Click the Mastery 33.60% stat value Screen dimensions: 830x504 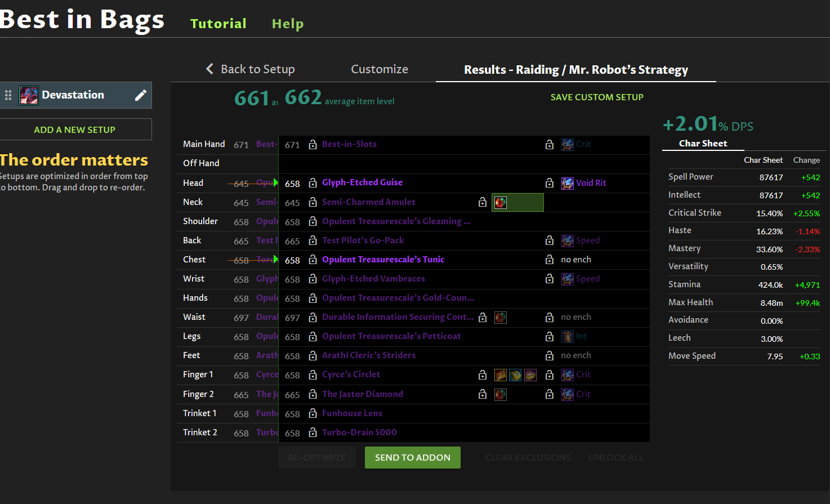(769, 249)
